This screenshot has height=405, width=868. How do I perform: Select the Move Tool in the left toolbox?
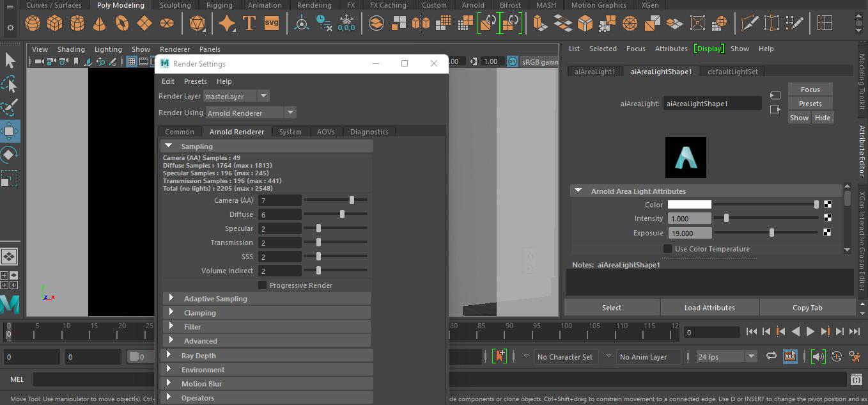[10, 132]
